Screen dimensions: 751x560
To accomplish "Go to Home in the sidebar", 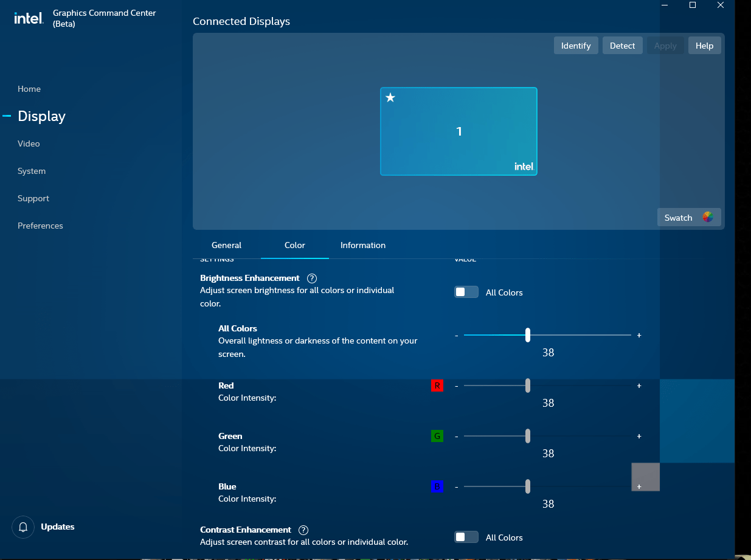I will [x=29, y=89].
